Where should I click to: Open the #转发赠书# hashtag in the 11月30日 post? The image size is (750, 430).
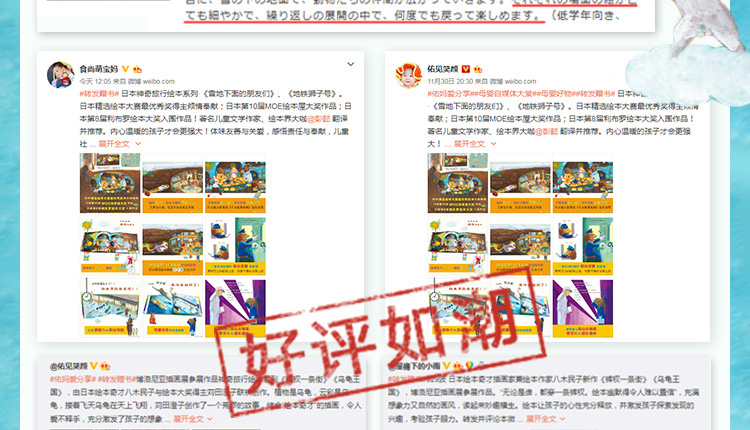point(595,94)
